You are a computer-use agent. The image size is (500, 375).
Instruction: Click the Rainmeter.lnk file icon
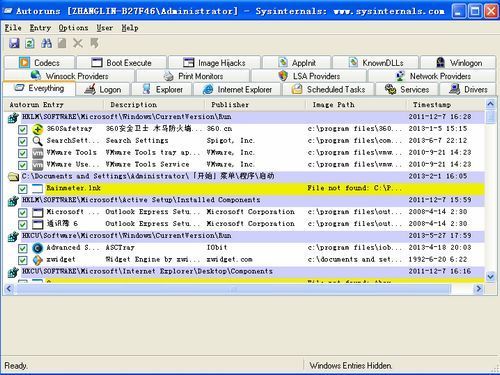[37, 189]
